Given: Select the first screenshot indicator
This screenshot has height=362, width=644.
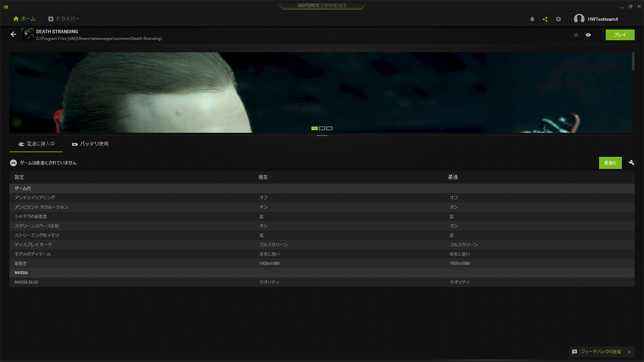Looking at the screenshot, I should coord(314,128).
